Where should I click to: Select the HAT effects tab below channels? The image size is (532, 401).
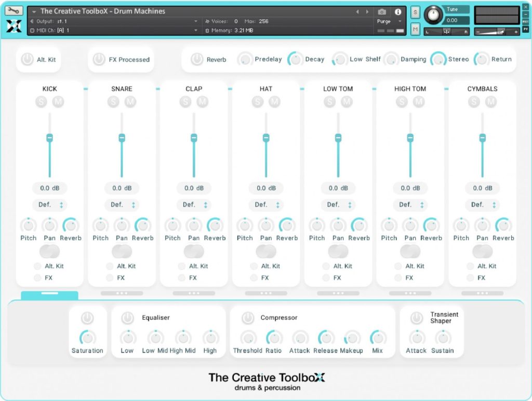tap(266, 293)
